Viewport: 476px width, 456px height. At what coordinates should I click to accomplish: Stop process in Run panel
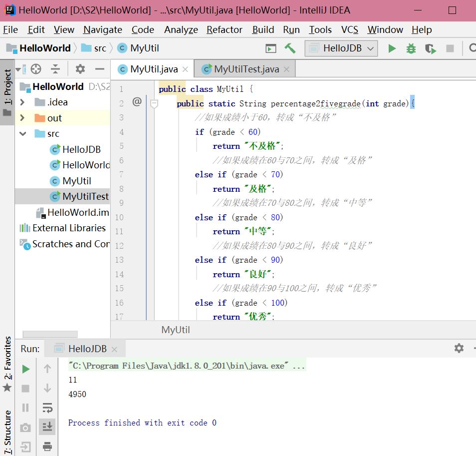pos(25,388)
